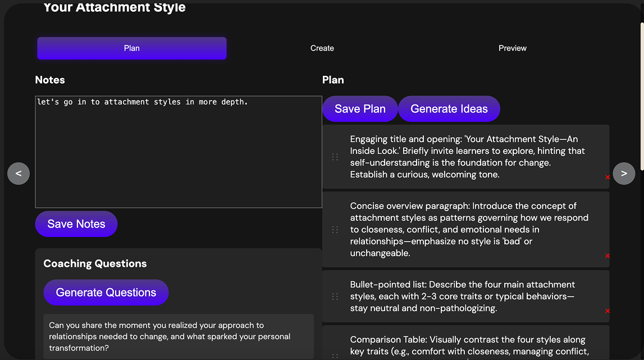This screenshot has width=644, height=360.
Task: Grab drag handle of 'Engaging title' item
Action: (x=335, y=157)
